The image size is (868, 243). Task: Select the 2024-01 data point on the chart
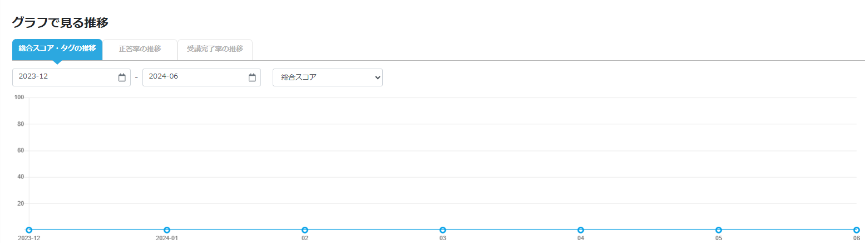(x=167, y=230)
